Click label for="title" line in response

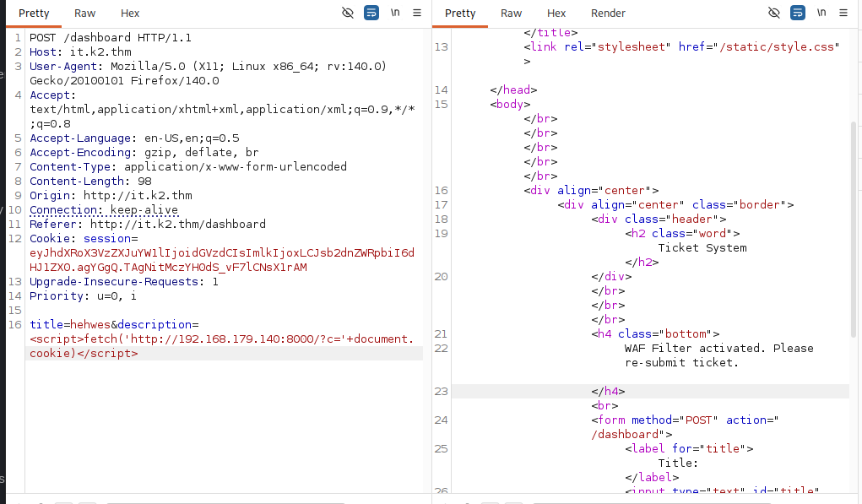689,448
